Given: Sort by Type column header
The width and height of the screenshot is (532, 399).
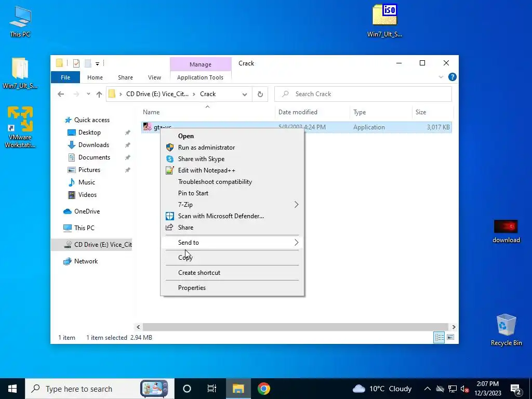Looking at the screenshot, I should [x=381, y=112].
